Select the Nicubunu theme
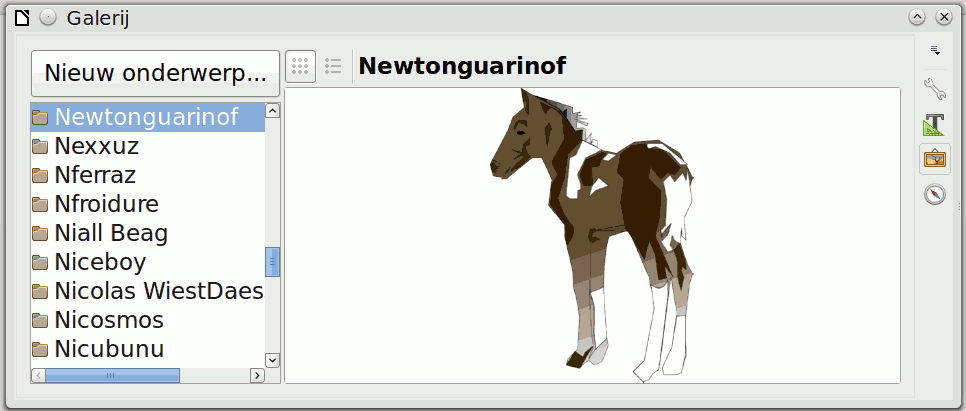The width and height of the screenshot is (966, 411). click(x=148, y=349)
